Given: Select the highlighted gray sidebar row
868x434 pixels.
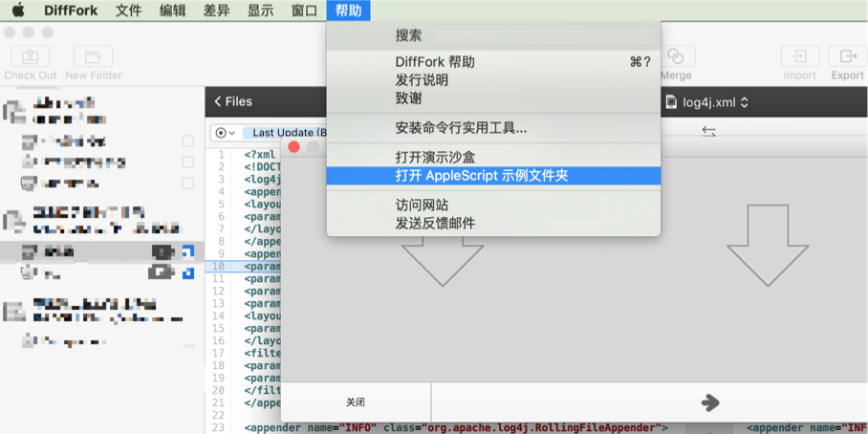Looking at the screenshot, I should 102,251.
